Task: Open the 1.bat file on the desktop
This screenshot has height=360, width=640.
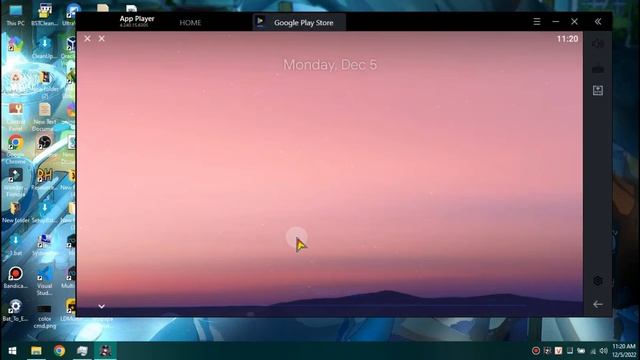Action: (16, 245)
